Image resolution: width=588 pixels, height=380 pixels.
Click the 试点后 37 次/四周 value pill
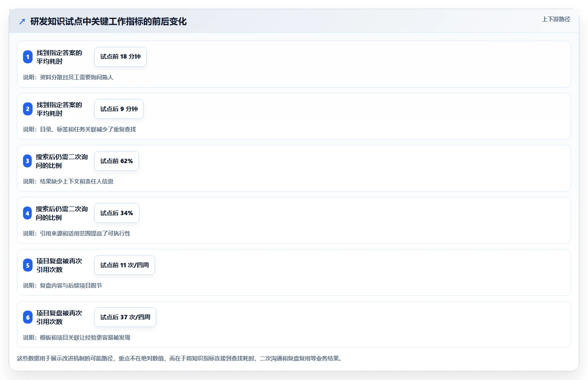click(x=125, y=317)
